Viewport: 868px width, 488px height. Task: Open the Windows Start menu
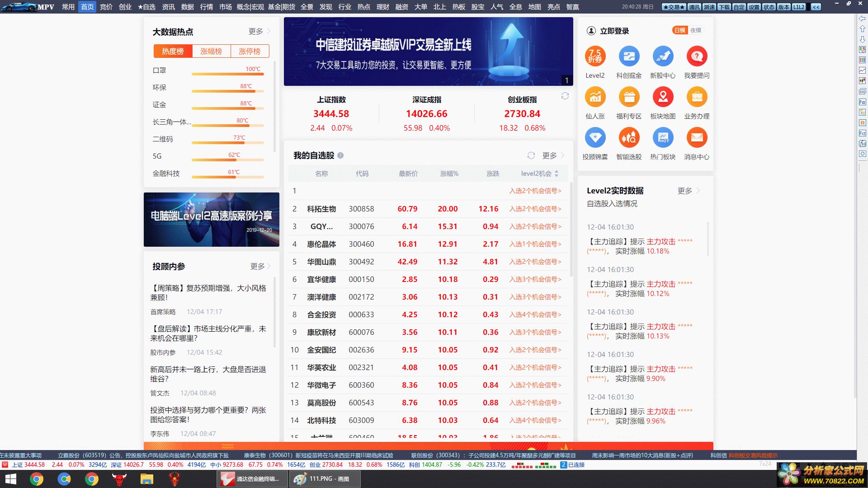click(x=10, y=479)
